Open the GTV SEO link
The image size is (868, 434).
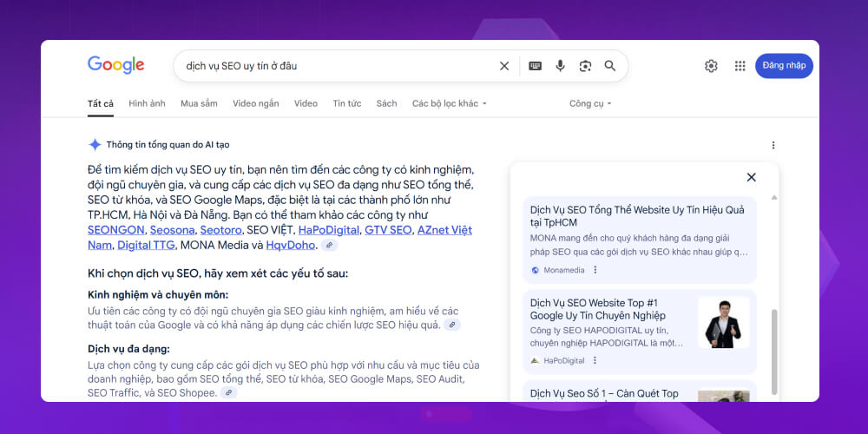point(388,230)
